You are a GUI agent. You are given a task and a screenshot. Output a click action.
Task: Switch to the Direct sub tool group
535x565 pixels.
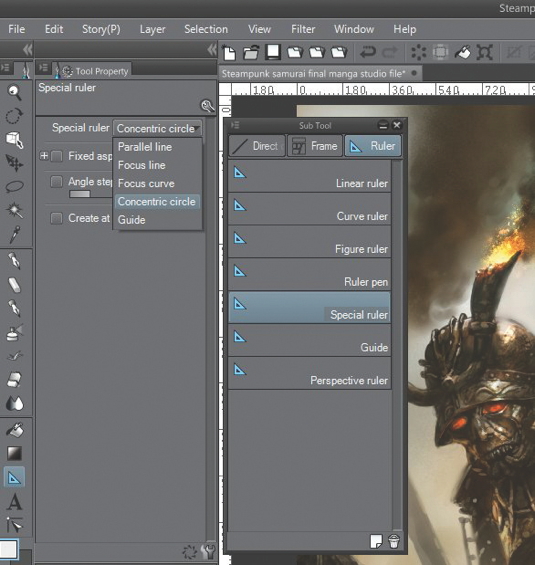coord(257,146)
